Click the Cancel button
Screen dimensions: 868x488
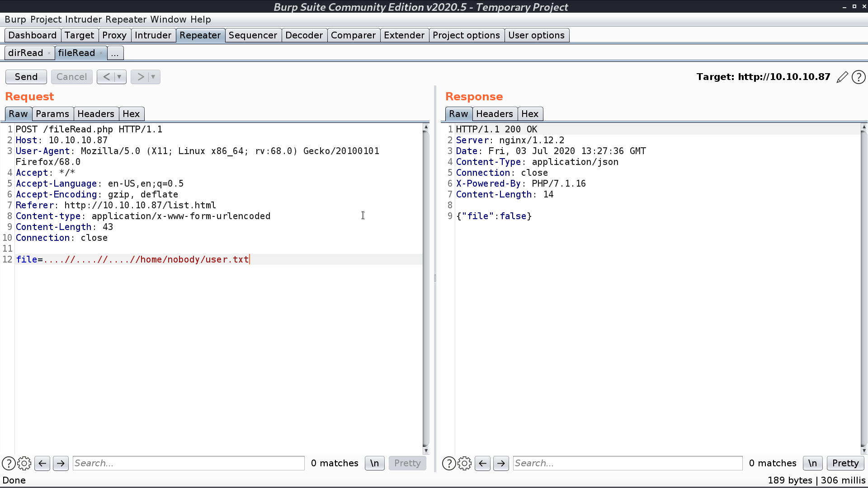pyautogui.click(x=71, y=76)
